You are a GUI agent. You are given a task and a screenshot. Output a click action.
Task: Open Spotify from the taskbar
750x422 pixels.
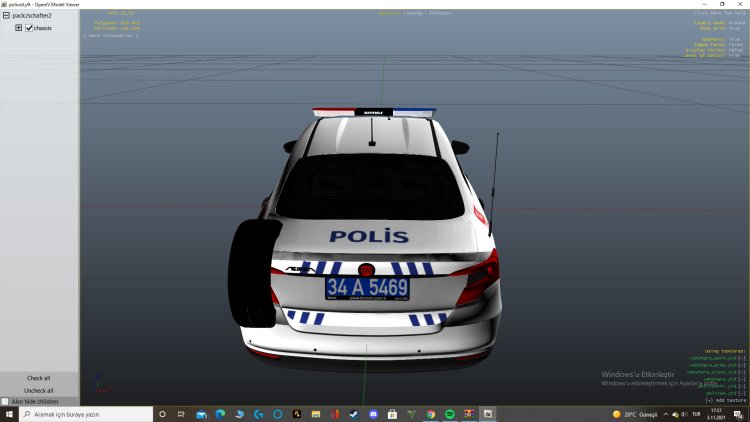(x=450, y=414)
